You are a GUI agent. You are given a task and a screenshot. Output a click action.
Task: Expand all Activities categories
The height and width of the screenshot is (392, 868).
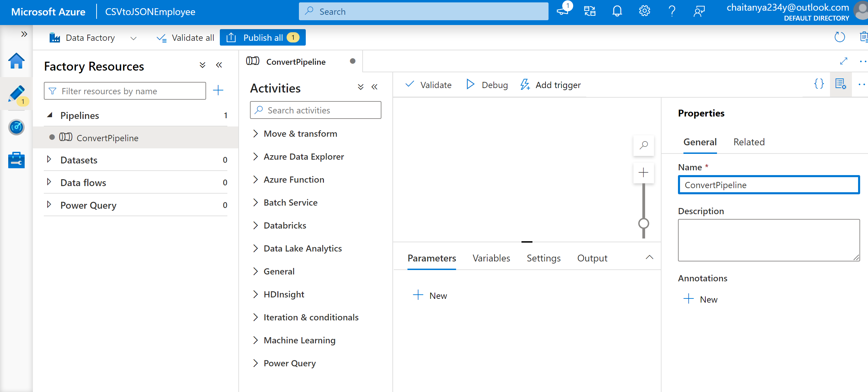[361, 87]
